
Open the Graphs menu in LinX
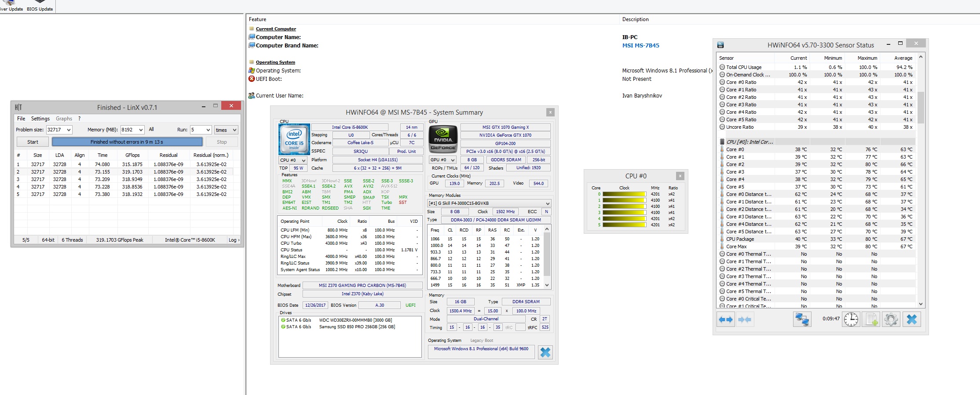click(x=64, y=119)
